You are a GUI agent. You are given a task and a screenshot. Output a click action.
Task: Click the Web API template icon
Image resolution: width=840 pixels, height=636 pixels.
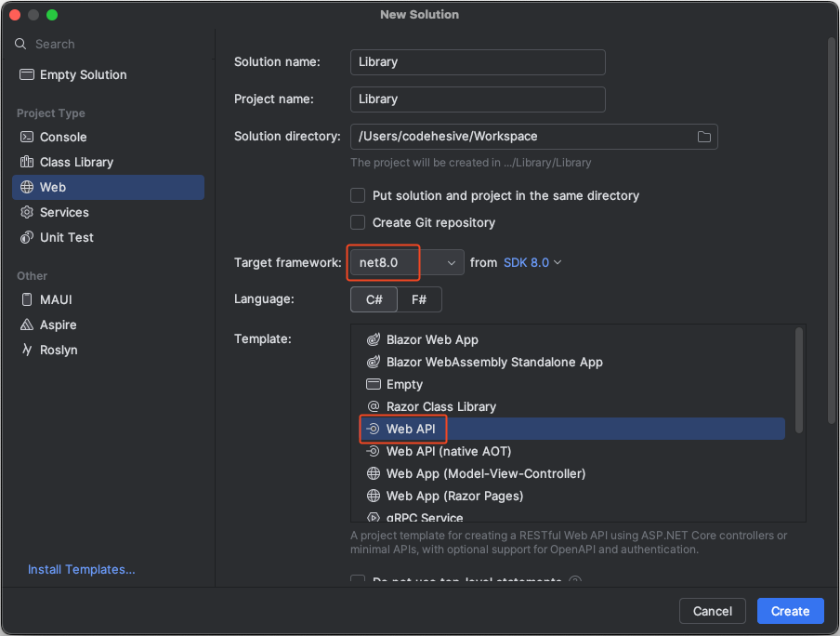pos(373,429)
